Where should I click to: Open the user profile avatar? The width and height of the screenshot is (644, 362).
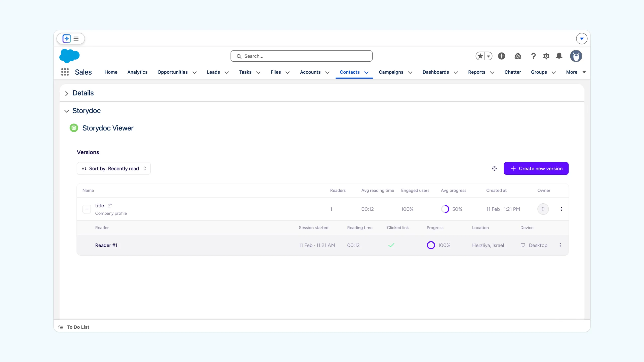click(576, 56)
